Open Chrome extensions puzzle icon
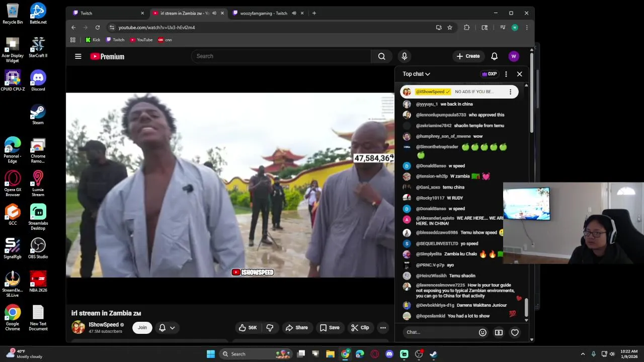 [x=466, y=28]
